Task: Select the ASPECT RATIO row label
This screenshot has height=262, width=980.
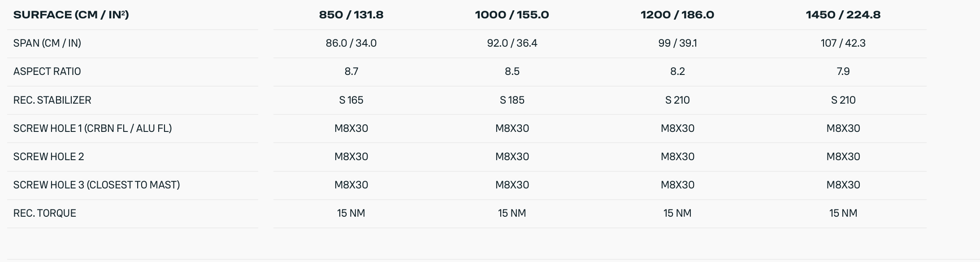Action: tap(47, 71)
